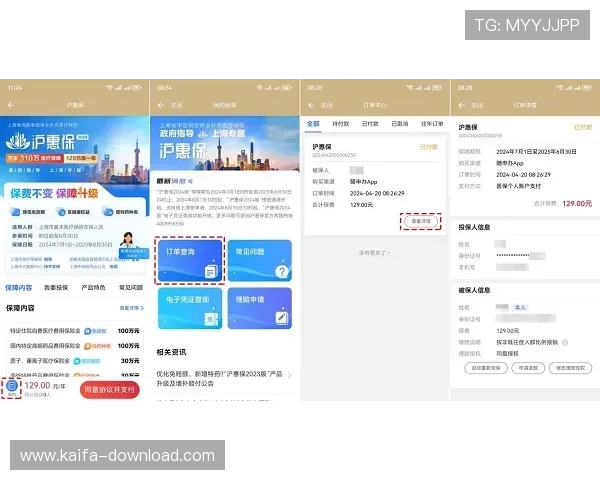
Task: Tap tag badge on 特定住院 coverage row
Action: [x=95, y=331]
